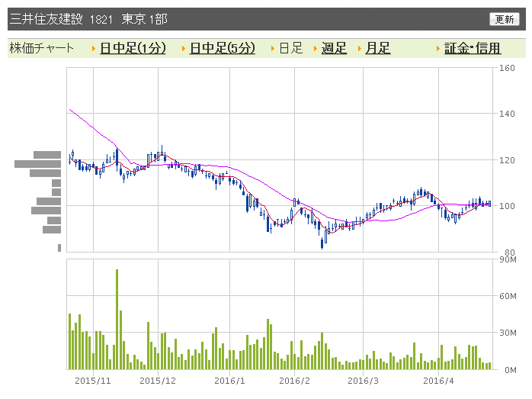Click the 30M volume axis label
The width and height of the screenshot is (532, 399).
(508, 333)
